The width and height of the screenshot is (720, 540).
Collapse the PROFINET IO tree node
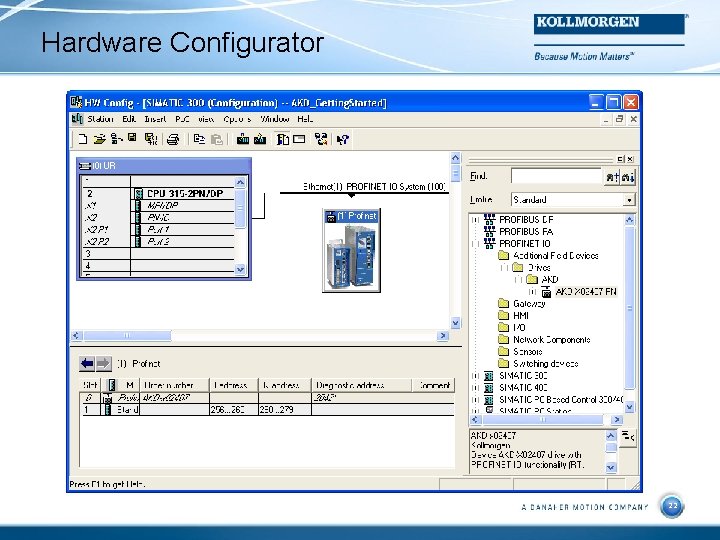click(475, 244)
